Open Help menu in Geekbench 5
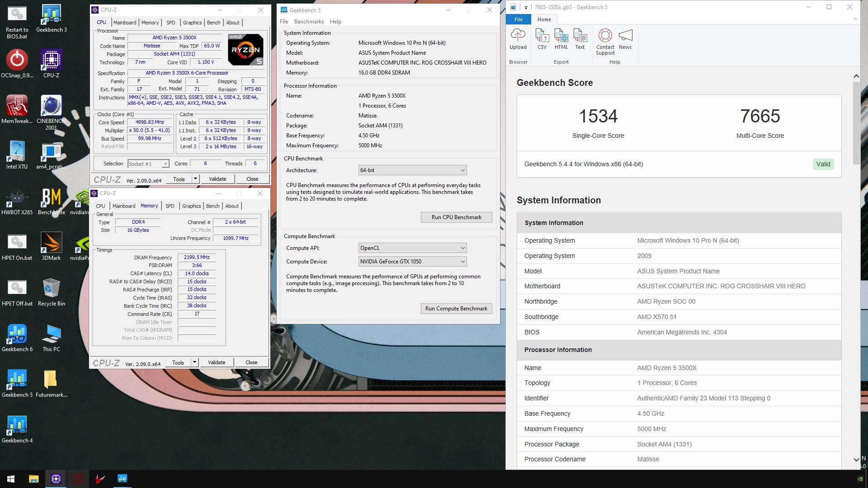 335,22
